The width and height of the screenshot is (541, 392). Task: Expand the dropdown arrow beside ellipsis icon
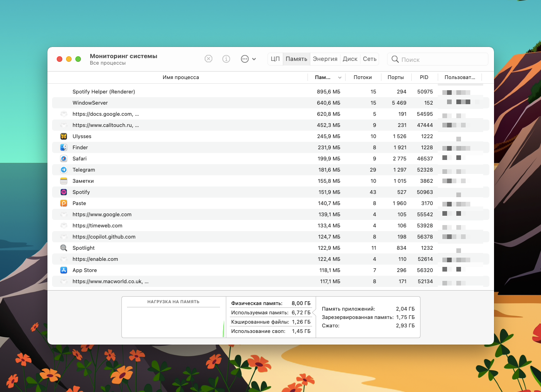coord(254,59)
